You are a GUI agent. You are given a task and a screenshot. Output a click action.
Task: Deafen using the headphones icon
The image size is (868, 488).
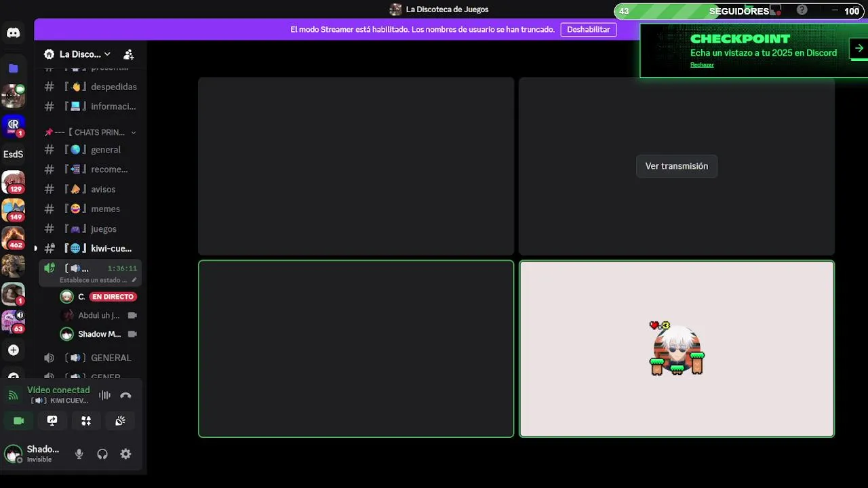point(102,454)
